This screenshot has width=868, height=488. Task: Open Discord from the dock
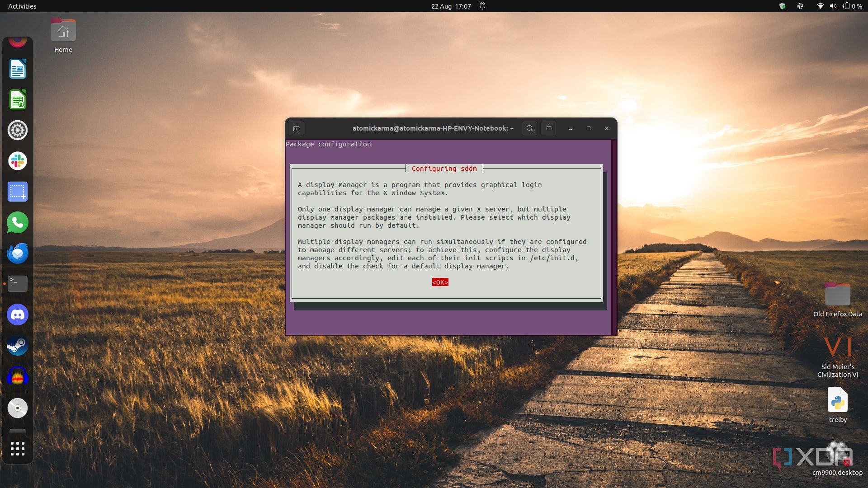point(18,315)
